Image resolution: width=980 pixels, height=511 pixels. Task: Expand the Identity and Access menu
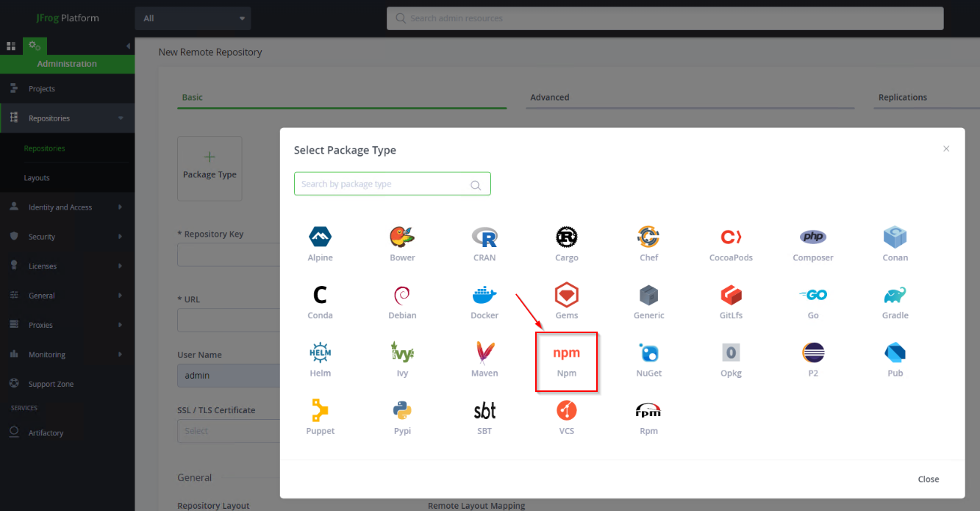tap(121, 207)
